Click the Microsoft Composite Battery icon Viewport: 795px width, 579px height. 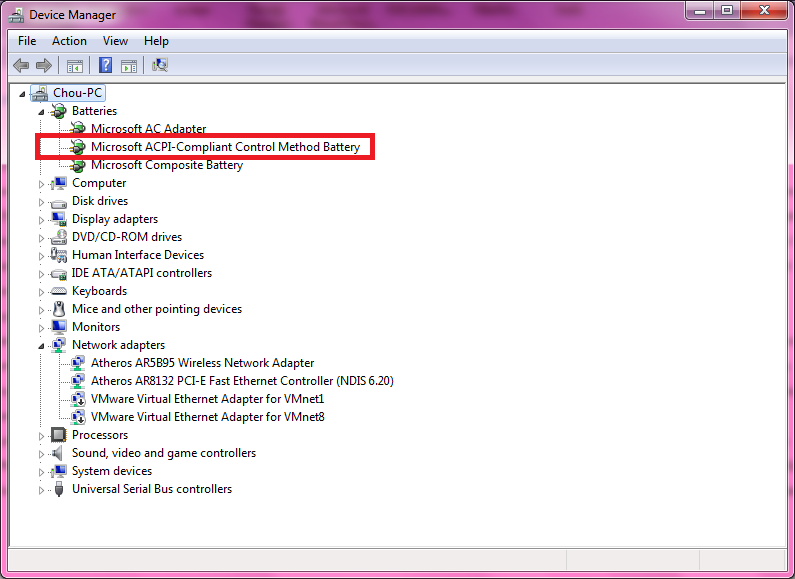pyautogui.click(x=78, y=165)
